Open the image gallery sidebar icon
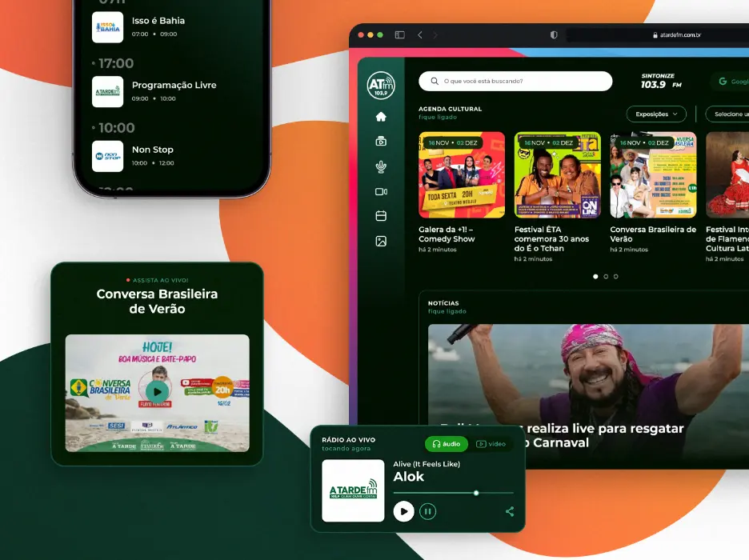This screenshot has width=749, height=560. (381, 241)
